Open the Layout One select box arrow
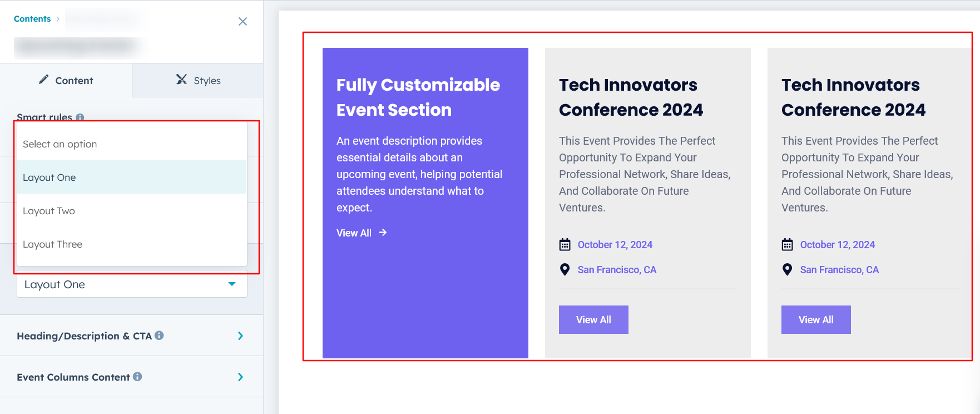The height and width of the screenshot is (414, 980). 232,284
